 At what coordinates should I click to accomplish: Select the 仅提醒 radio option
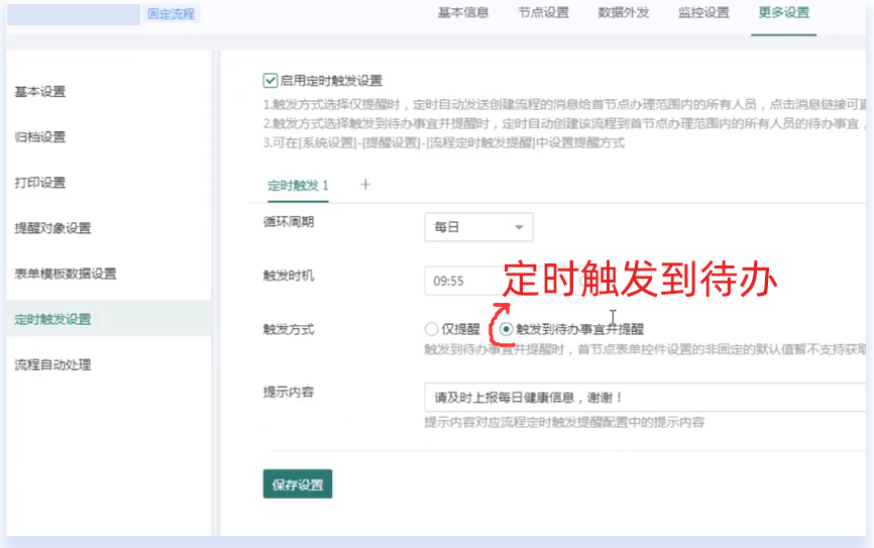(x=431, y=329)
